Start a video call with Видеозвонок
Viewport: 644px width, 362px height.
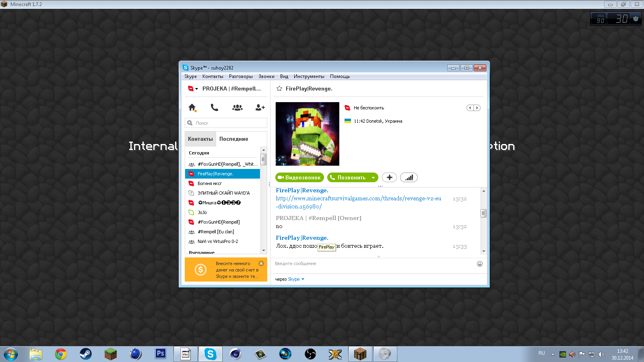(x=300, y=177)
